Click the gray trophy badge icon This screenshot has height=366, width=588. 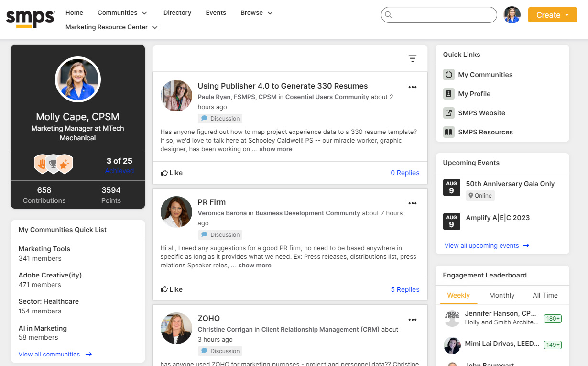tap(53, 164)
